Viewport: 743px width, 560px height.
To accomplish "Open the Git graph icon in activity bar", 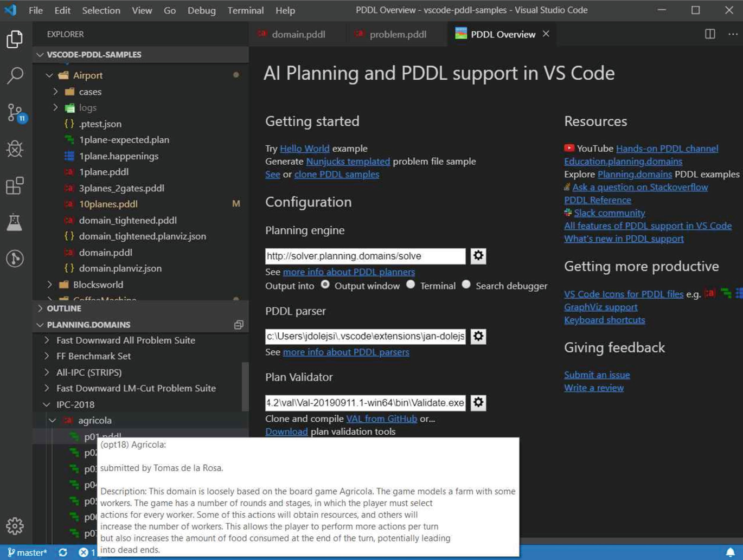I will click(x=15, y=259).
